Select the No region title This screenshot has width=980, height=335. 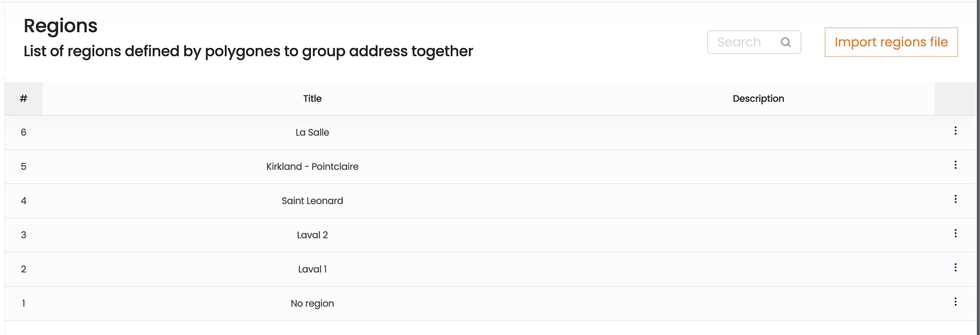[312, 304]
